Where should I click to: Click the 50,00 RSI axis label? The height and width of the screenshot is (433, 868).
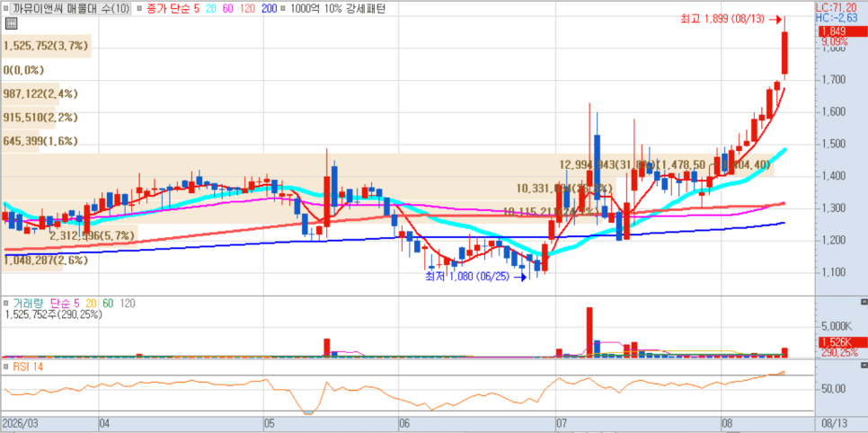click(833, 389)
